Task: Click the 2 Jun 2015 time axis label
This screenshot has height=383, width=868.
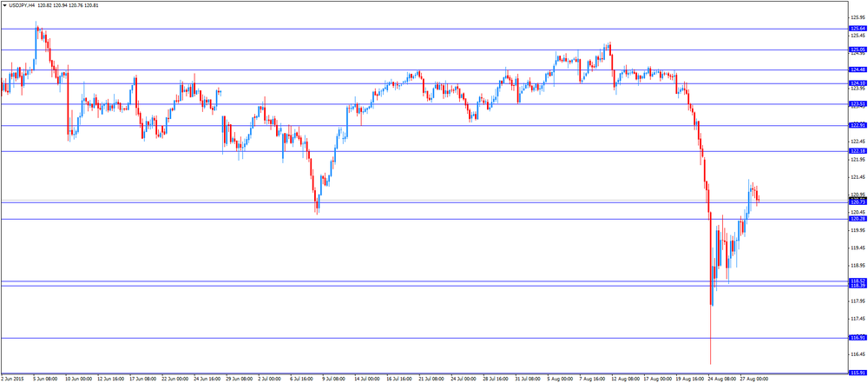Action: [11, 380]
